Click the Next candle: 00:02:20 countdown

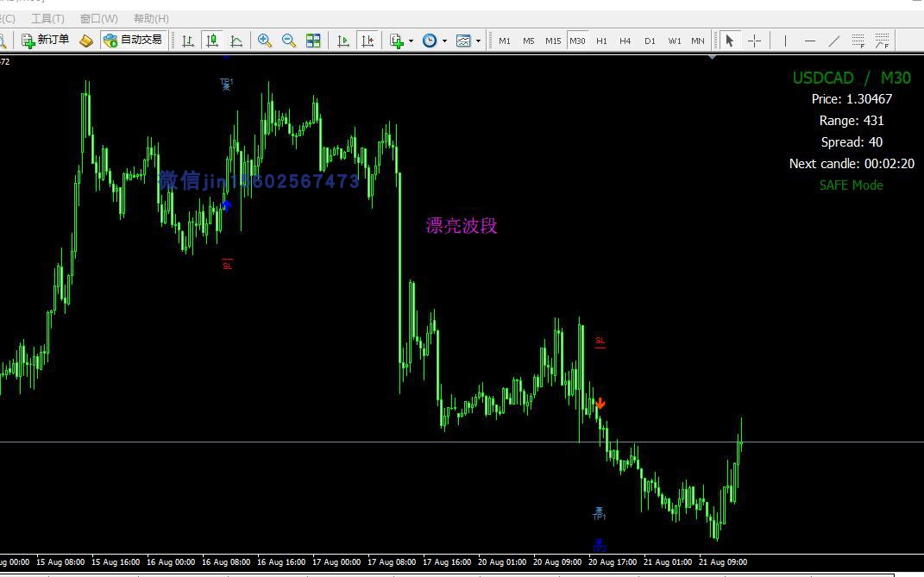[852, 164]
